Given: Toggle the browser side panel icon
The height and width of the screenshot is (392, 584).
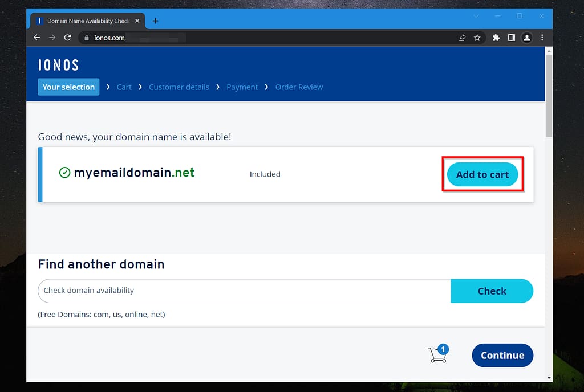Looking at the screenshot, I should pyautogui.click(x=512, y=38).
